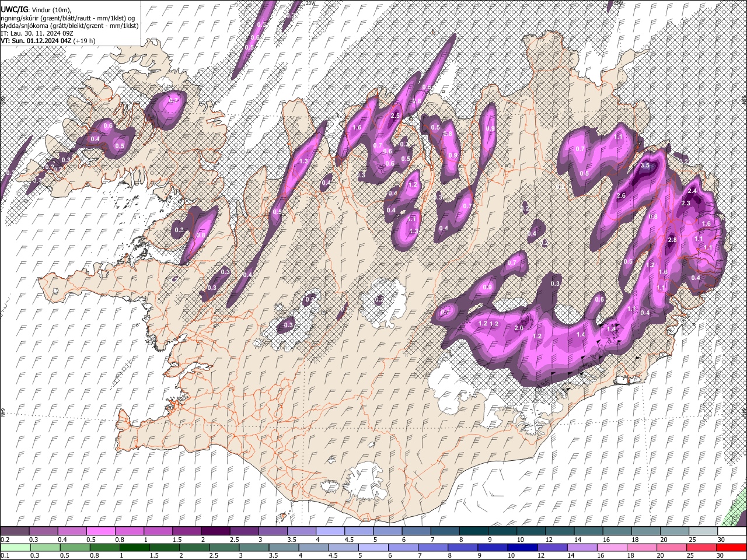This screenshot has width=747, height=560.
Task: Click the '20W' longitude label at the map top
Action: 310,3
